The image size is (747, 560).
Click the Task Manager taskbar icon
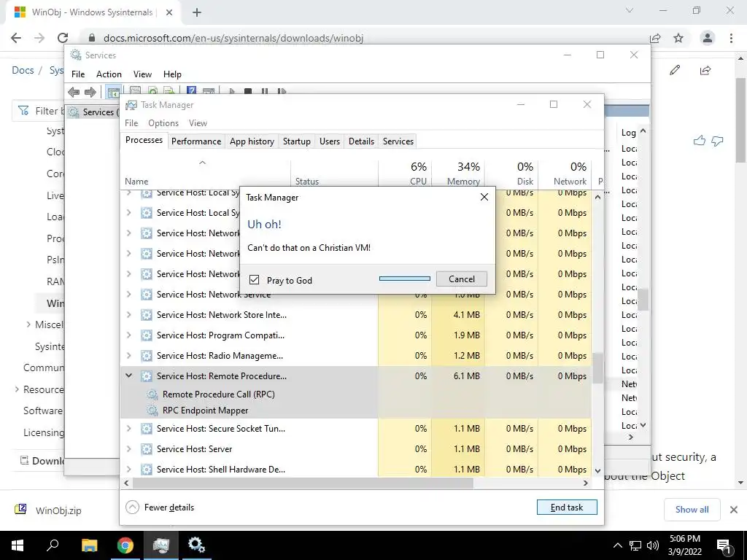coord(161,545)
